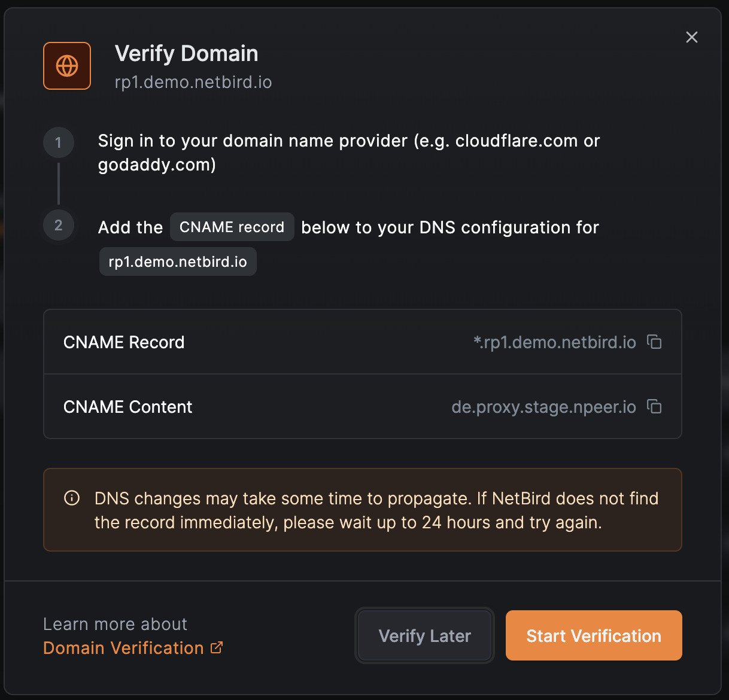Click the DNS propagation notice text

tap(376, 510)
